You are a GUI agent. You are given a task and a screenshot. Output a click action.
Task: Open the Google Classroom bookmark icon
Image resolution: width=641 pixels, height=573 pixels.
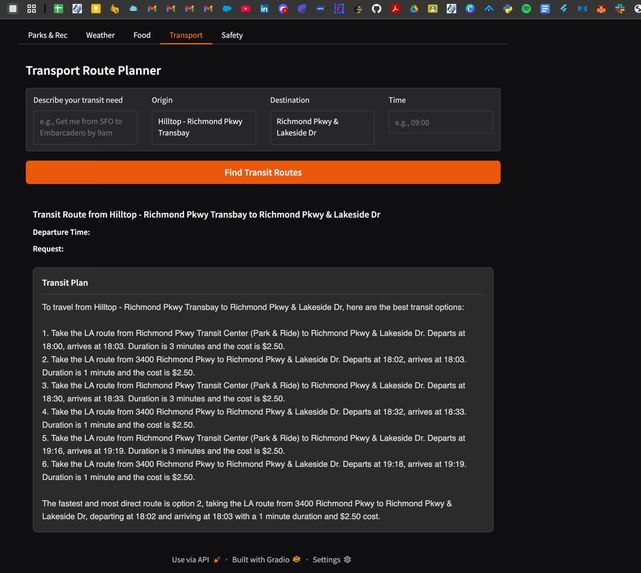tap(433, 9)
